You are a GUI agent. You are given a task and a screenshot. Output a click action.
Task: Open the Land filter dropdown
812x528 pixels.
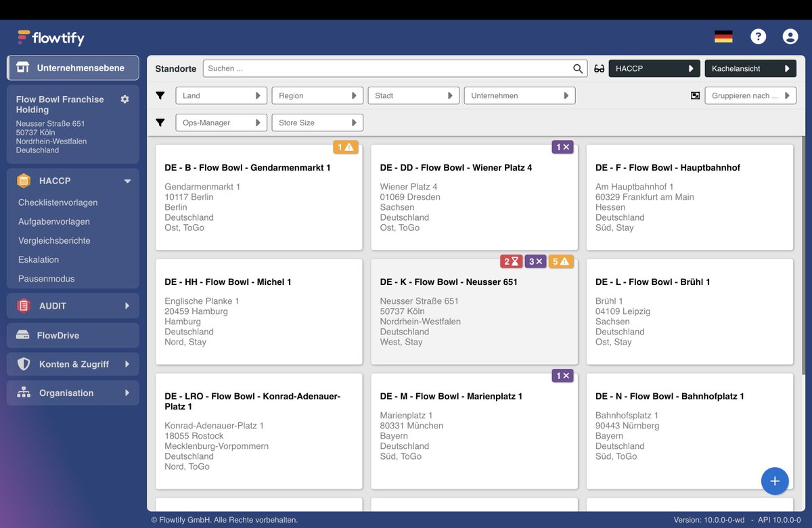pos(221,95)
